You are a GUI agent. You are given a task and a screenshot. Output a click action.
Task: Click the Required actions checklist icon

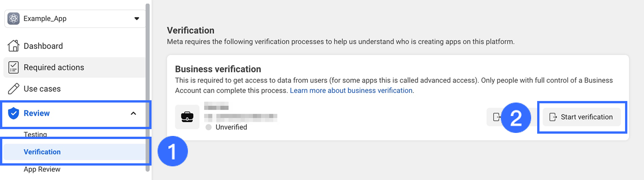coord(14,68)
